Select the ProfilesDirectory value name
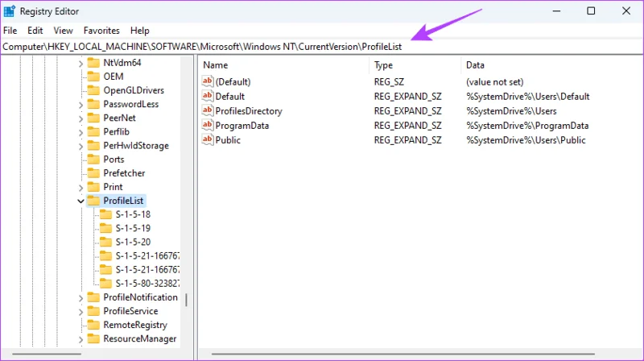This screenshot has height=361, width=644. (x=249, y=111)
